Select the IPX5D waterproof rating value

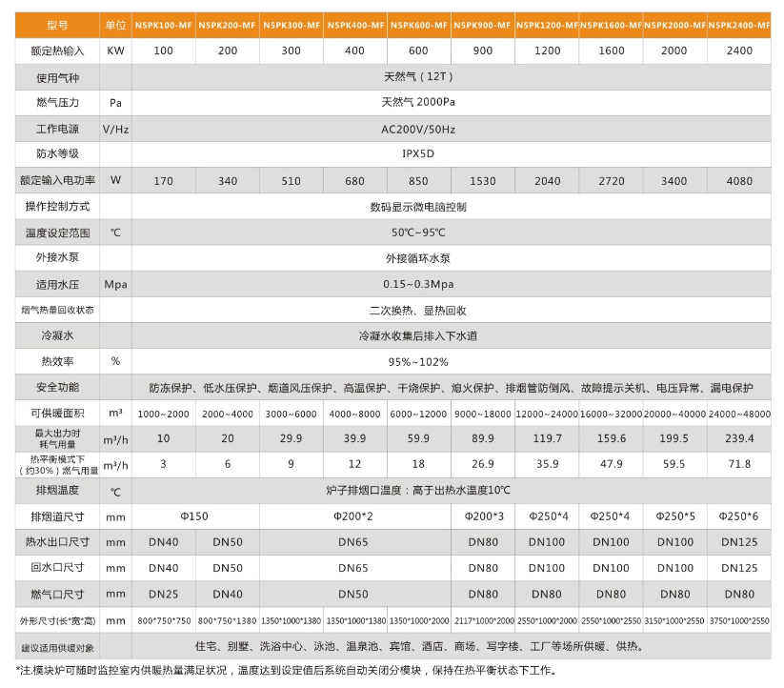coord(417,153)
